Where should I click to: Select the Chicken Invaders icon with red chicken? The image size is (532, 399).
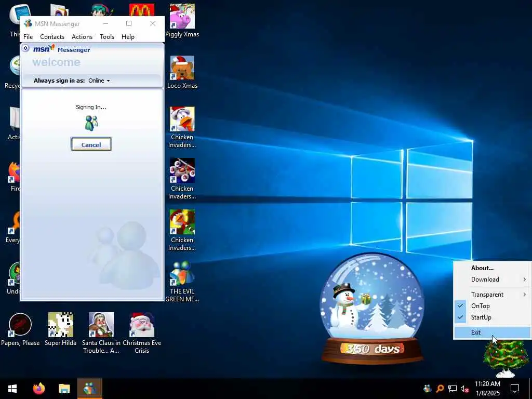[182, 230]
